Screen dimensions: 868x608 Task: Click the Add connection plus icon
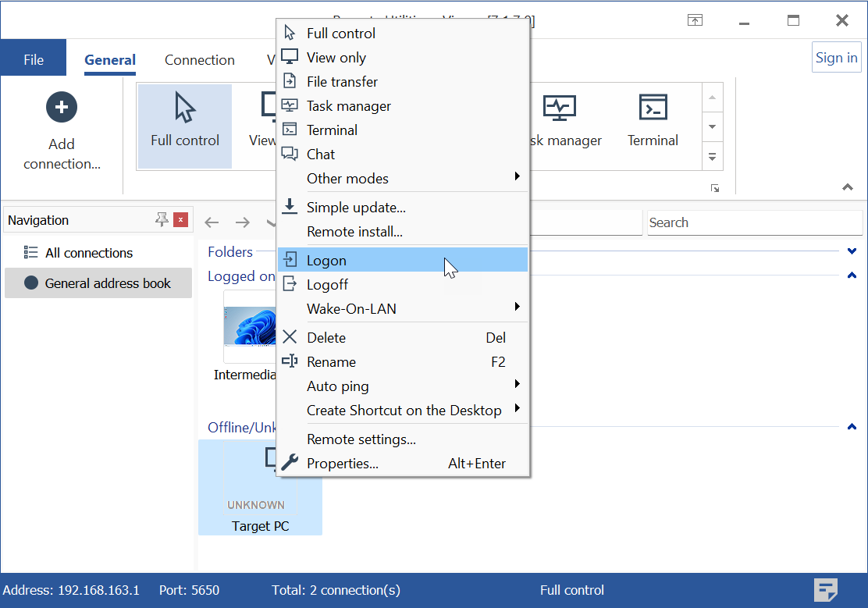[x=62, y=107]
